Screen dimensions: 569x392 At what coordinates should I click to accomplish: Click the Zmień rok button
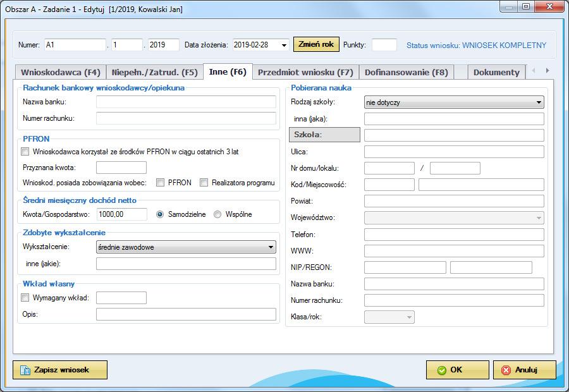pos(316,44)
